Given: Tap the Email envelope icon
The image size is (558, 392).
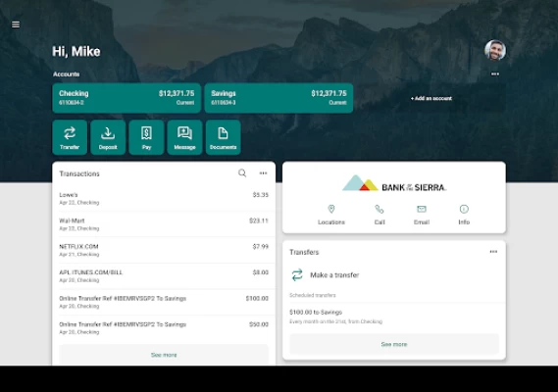Looking at the screenshot, I should (422, 209).
